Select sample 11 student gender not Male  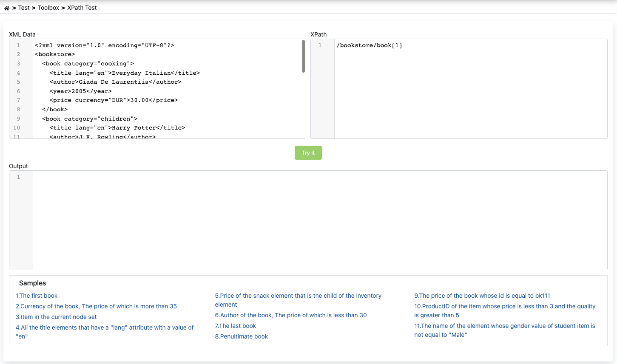click(504, 326)
